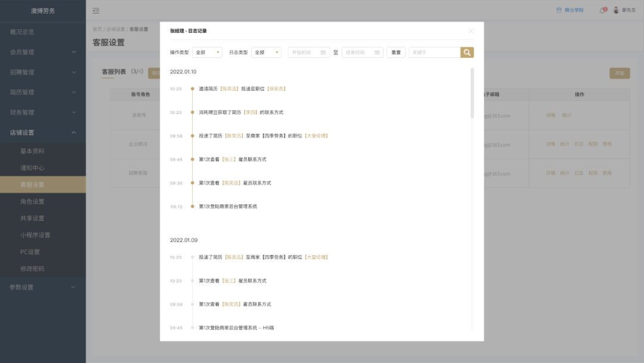Open 小程序设置 submenu item
Image resolution: width=644 pixels, height=363 pixels.
[x=43, y=235]
